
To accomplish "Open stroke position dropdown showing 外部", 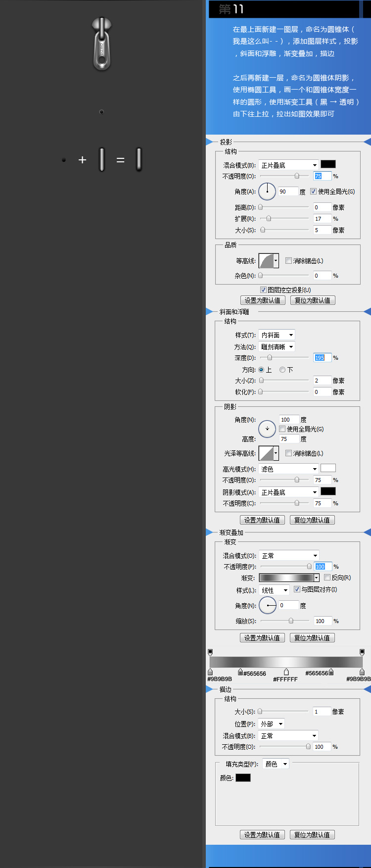I will point(272,723).
